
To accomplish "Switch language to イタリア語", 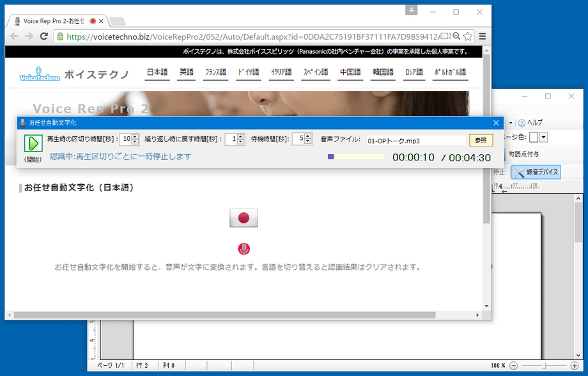I will pyautogui.click(x=281, y=72).
